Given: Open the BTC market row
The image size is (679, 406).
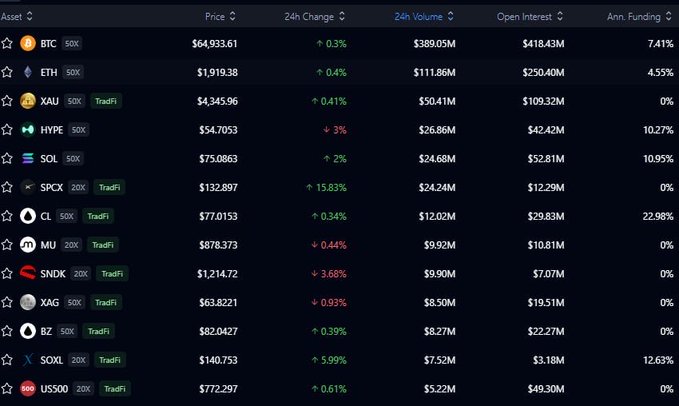Looking at the screenshot, I should coord(340,43).
